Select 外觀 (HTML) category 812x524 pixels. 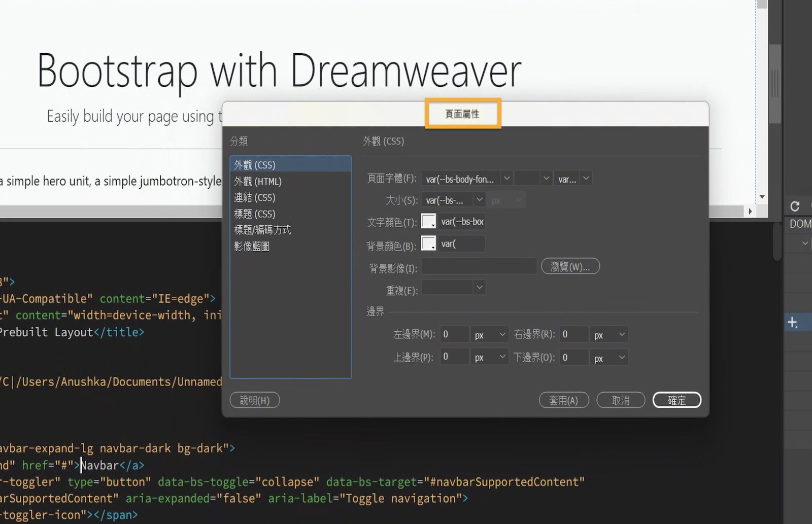tap(290, 181)
